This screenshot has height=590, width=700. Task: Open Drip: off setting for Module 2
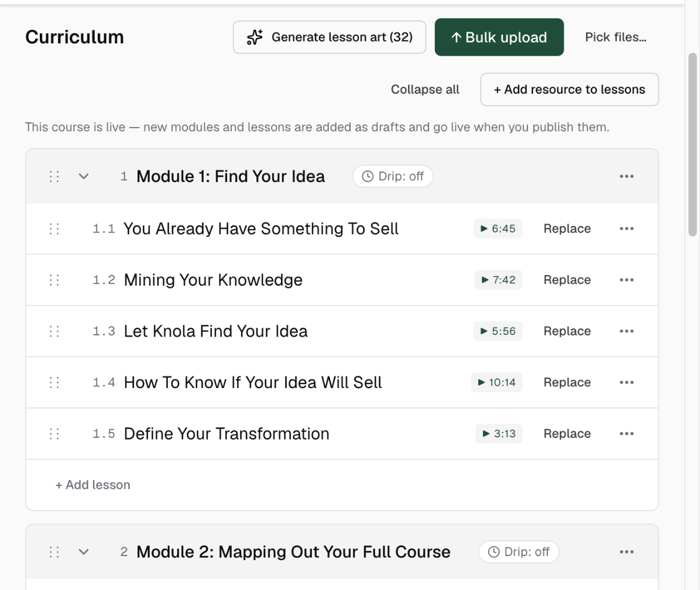[519, 552]
